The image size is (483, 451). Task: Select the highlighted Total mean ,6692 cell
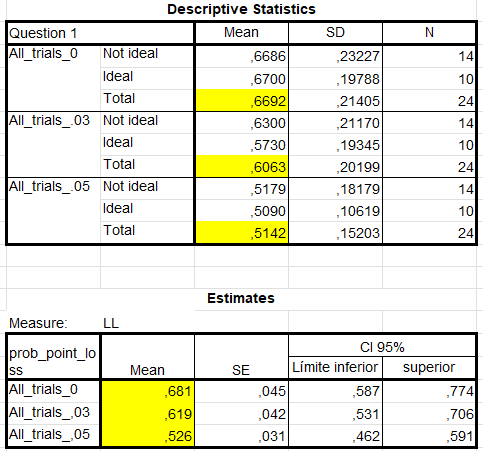[242, 100]
